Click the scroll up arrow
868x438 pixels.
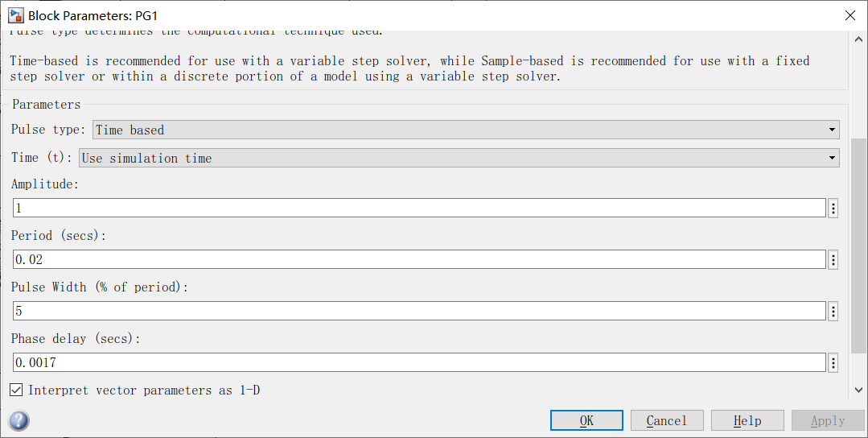point(858,39)
